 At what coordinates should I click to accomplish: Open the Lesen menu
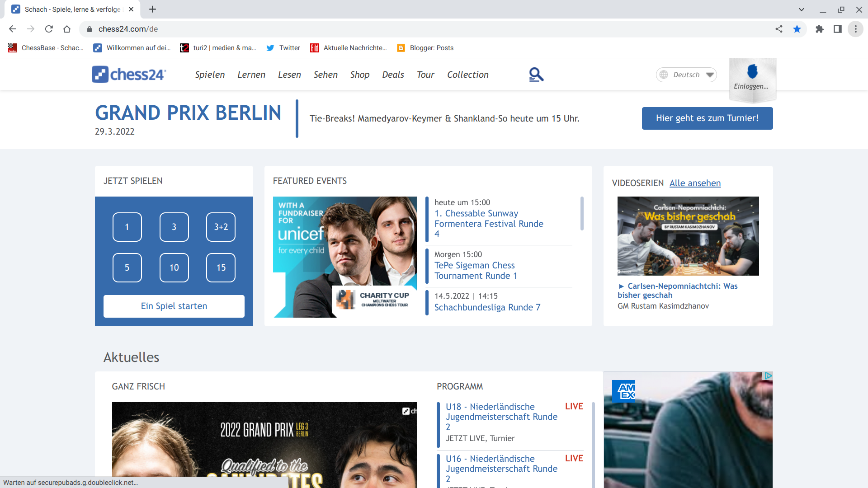[x=289, y=75]
